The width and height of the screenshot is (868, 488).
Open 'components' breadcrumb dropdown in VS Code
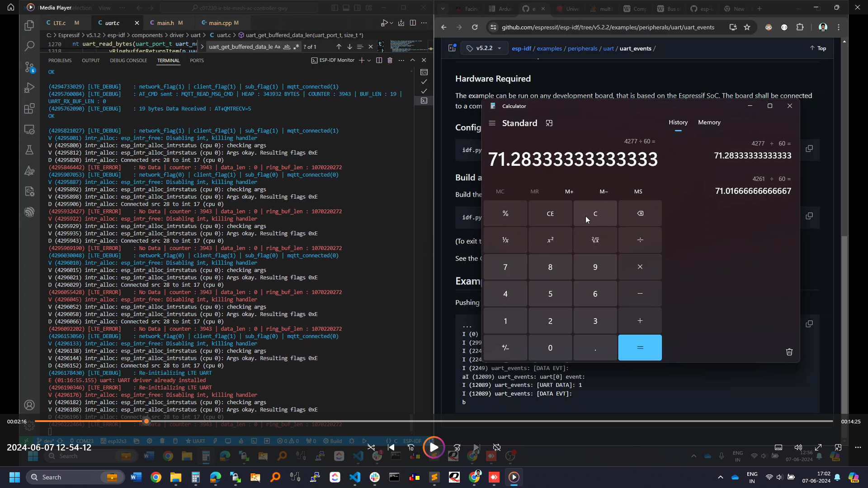(147, 35)
